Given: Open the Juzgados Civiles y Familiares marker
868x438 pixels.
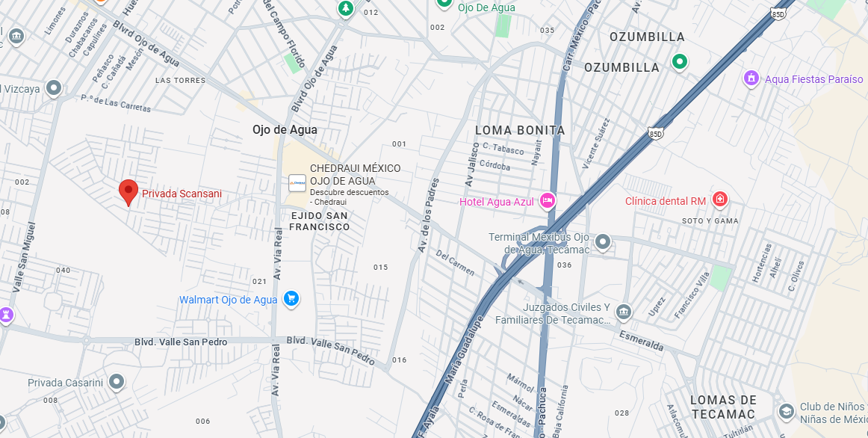Looking at the screenshot, I should point(623,312).
